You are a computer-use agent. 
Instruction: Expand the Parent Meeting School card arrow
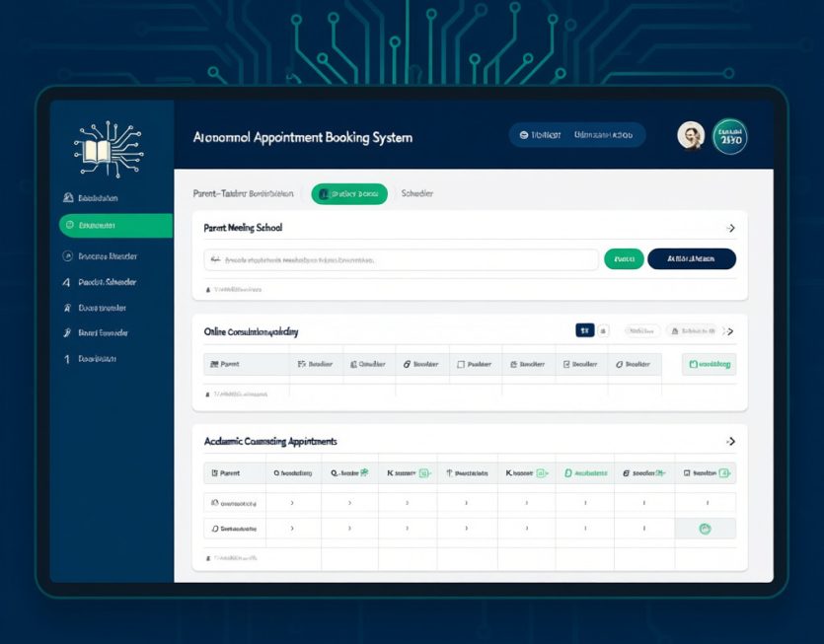730,228
